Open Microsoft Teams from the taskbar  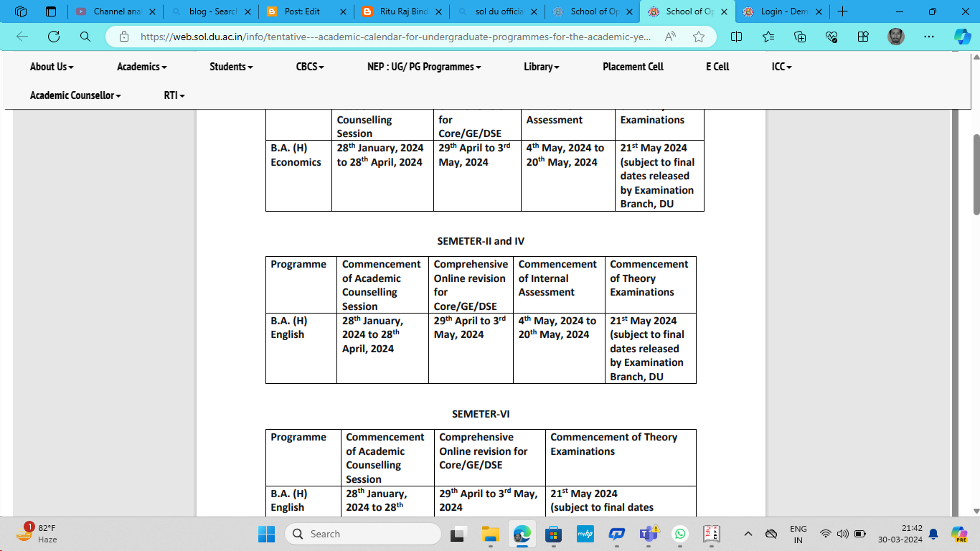(x=648, y=534)
